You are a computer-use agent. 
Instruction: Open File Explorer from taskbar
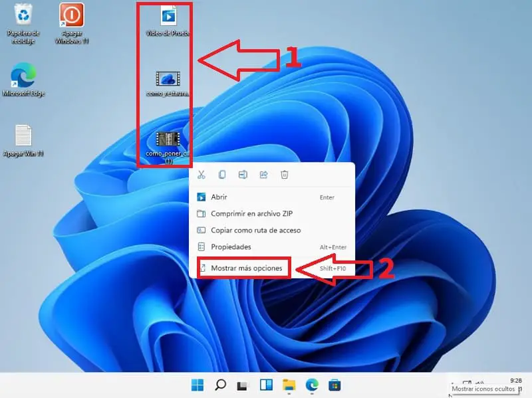coord(289,385)
